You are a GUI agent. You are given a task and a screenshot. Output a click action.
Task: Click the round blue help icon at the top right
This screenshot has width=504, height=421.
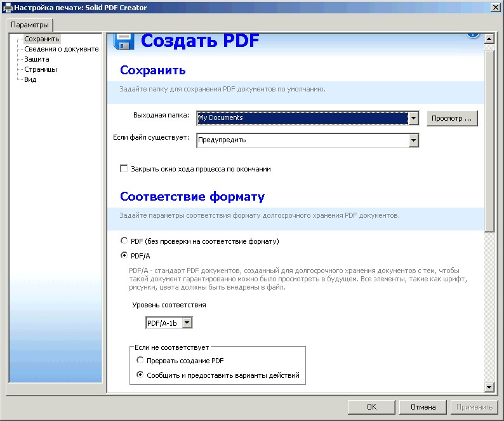pyautogui.click(x=473, y=35)
